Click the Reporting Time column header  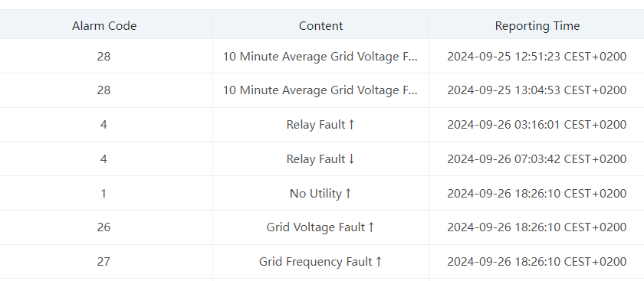point(537,26)
